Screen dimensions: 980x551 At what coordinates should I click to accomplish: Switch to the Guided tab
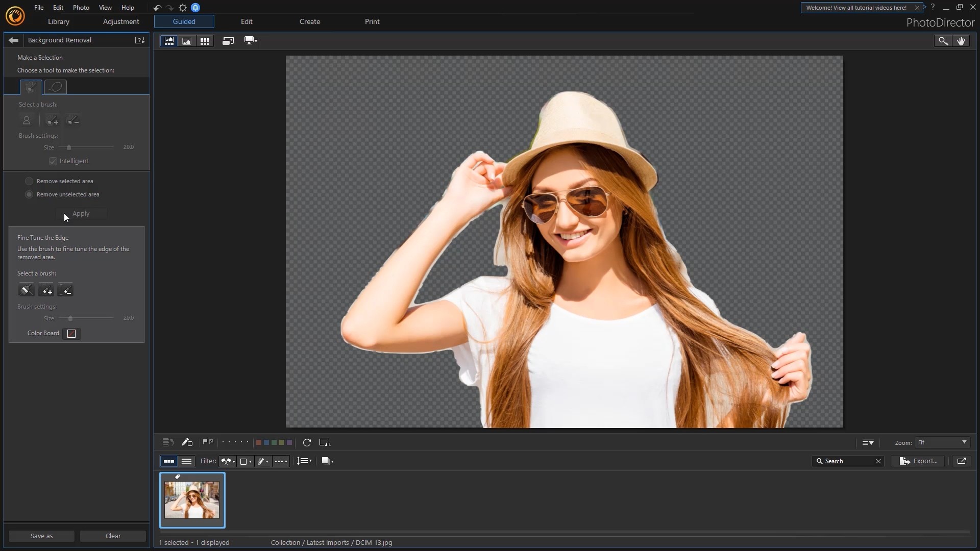[x=184, y=21]
